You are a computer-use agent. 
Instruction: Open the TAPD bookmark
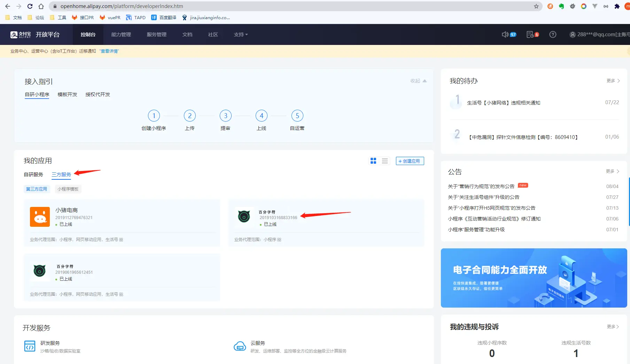pos(136,17)
